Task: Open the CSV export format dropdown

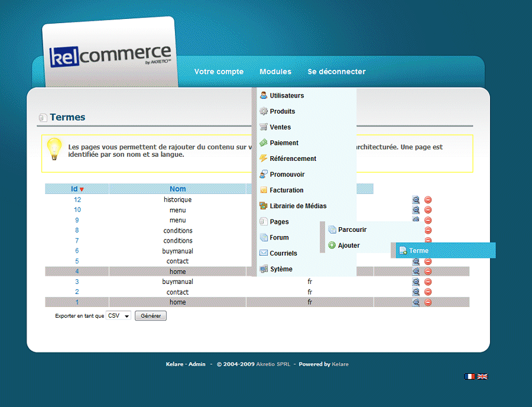Action: (118, 316)
